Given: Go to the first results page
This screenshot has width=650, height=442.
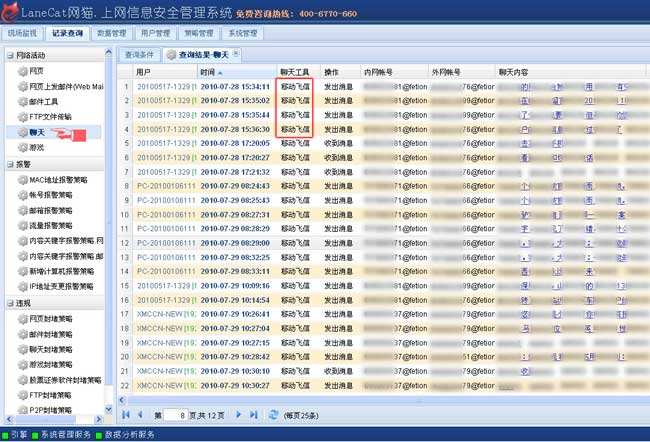Looking at the screenshot, I should point(126,415).
